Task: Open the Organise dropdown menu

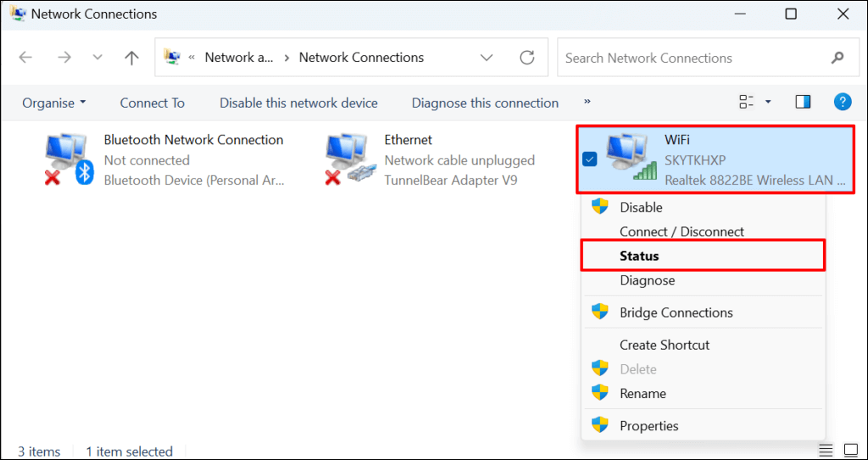Action: (54, 103)
